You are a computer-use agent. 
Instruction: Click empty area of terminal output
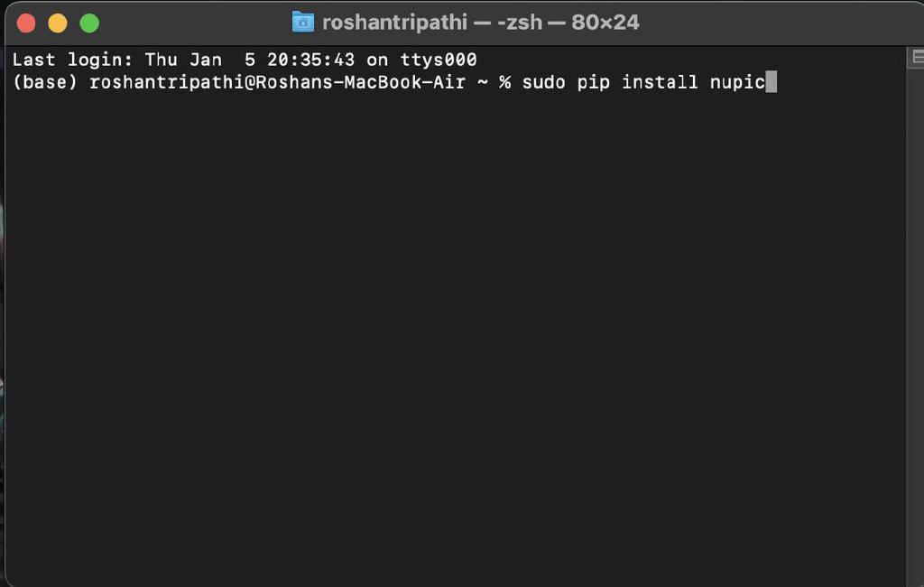click(451, 343)
